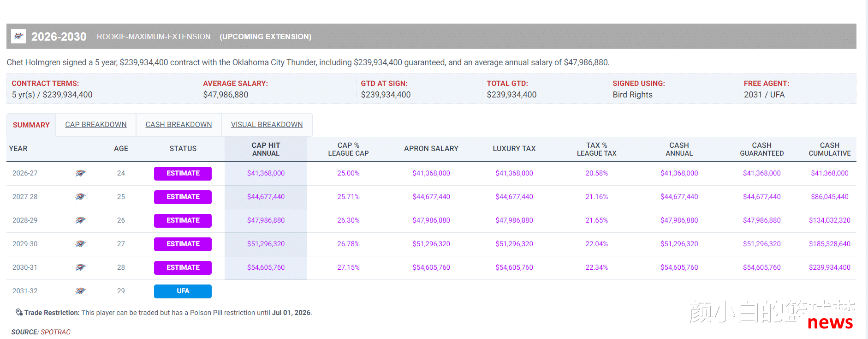The width and height of the screenshot is (868, 339).
Task: Click the Thunder team icon in the 2026-27 row
Action: tap(81, 173)
